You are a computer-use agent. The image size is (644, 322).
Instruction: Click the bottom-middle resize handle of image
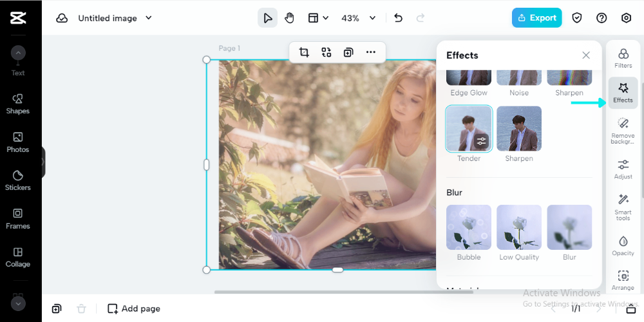(337, 270)
